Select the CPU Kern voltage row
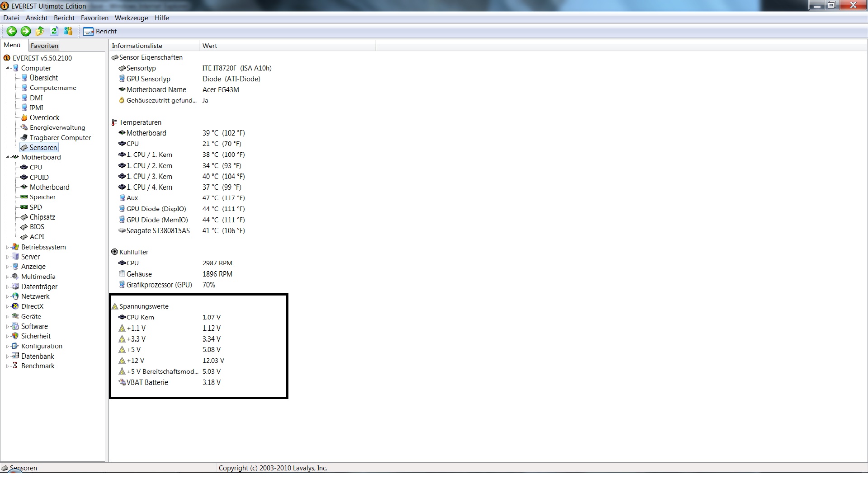Viewport: 868px width, 488px height. tap(140, 317)
